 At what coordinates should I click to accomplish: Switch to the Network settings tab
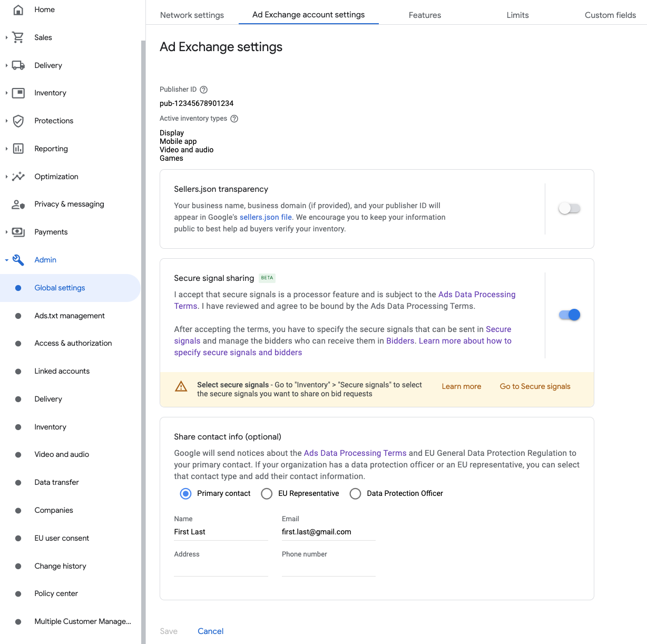(192, 15)
